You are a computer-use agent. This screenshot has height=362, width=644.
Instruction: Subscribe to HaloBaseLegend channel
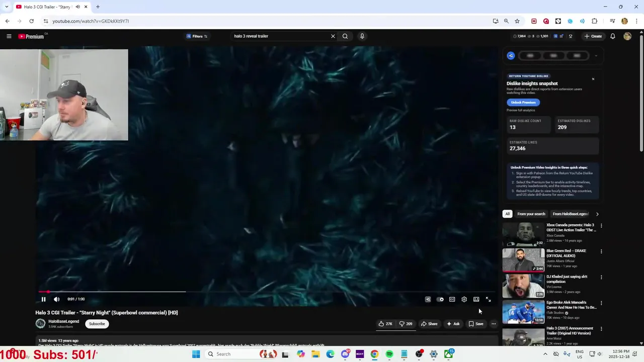(97, 324)
